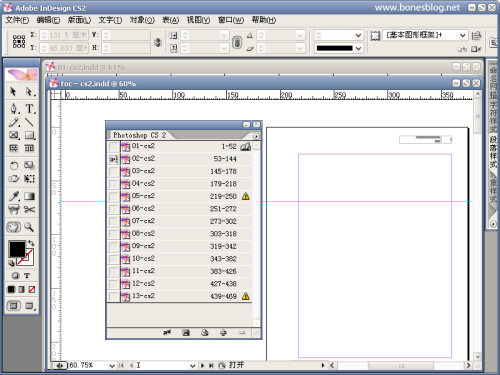Select the Eyedropper tool
This screenshot has height=375, width=500.
[13, 196]
